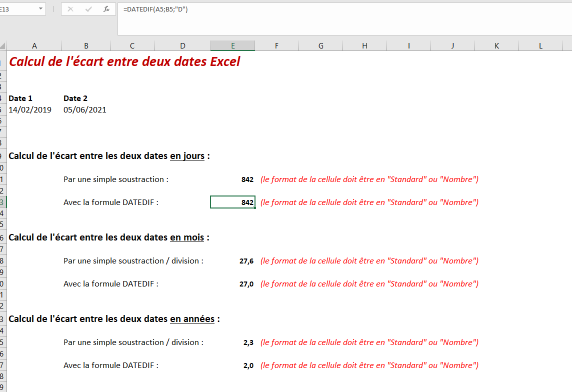Select column C header
This screenshot has height=392, width=572.
(x=132, y=46)
